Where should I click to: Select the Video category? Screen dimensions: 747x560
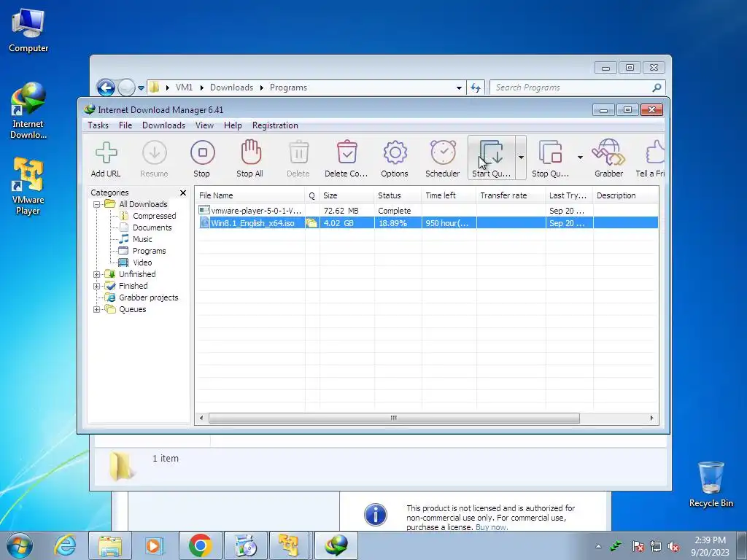(142, 262)
